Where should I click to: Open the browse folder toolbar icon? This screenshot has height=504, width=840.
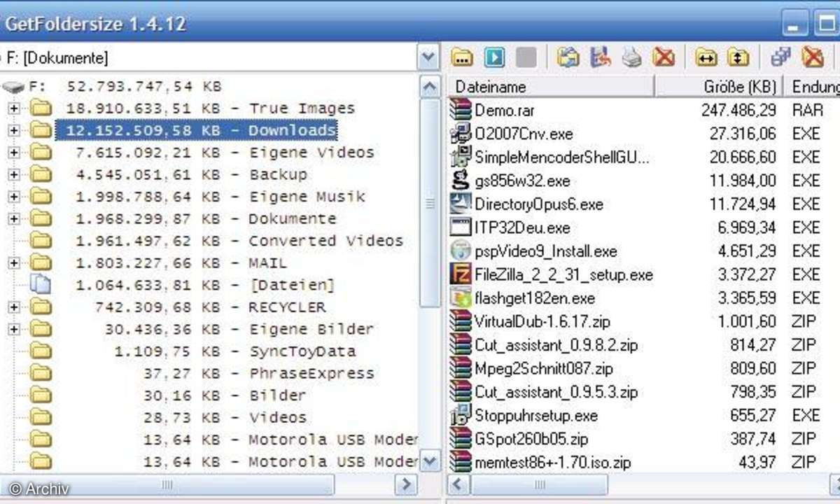tap(461, 57)
